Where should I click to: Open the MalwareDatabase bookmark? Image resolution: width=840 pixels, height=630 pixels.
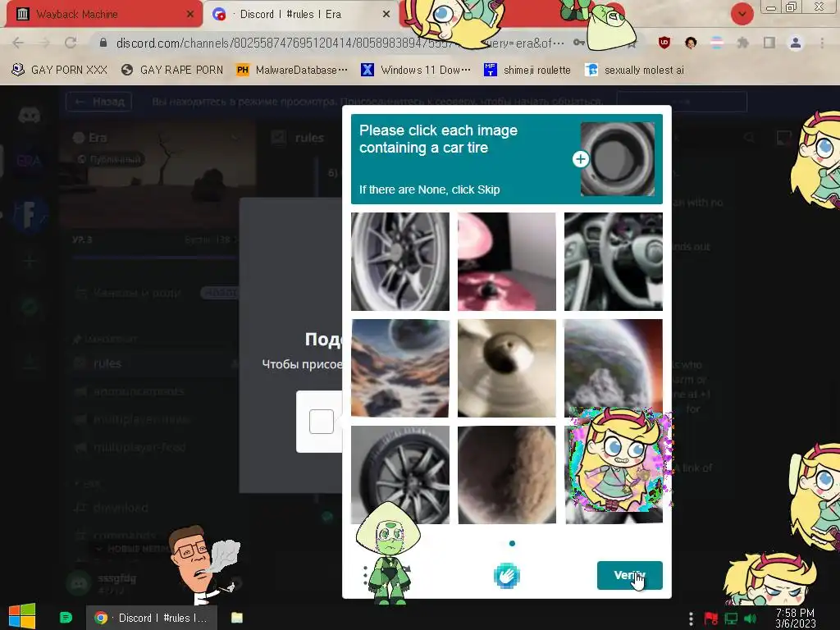292,71
